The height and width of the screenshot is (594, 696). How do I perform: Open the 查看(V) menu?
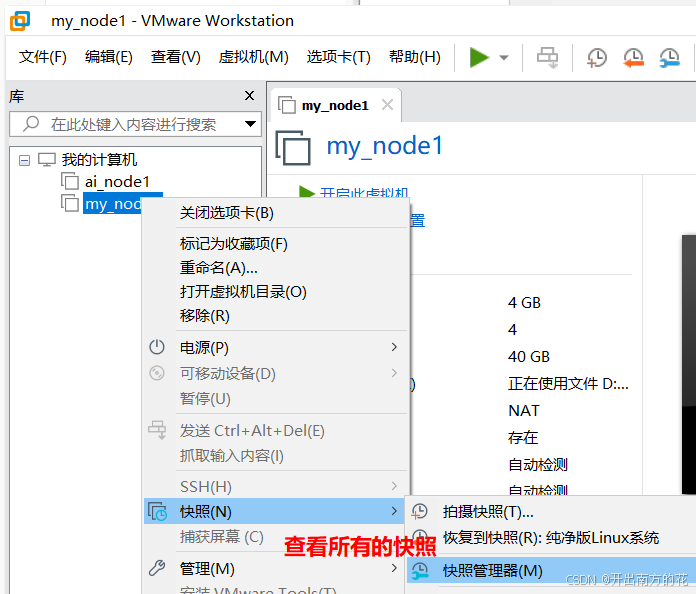tap(176, 57)
